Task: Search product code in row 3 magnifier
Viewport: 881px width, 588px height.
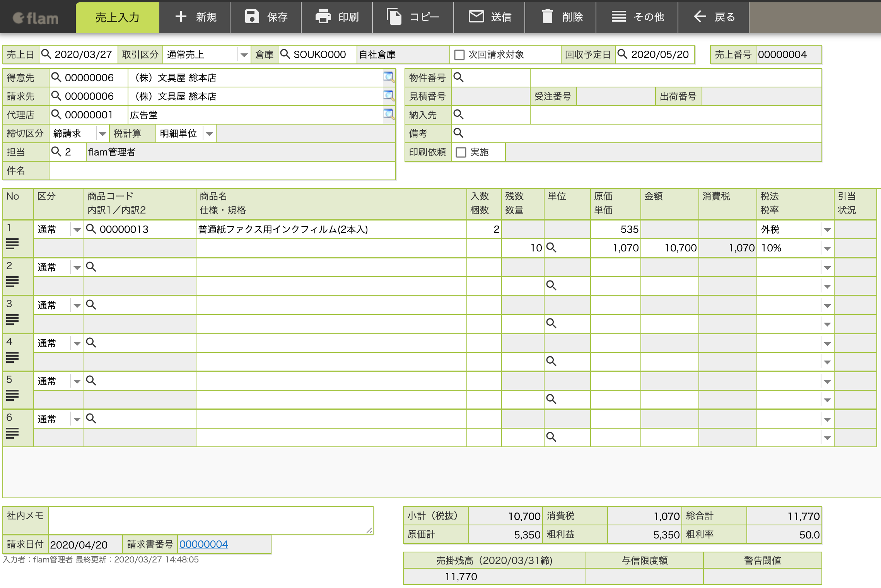Action: click(x=91, y=304)
